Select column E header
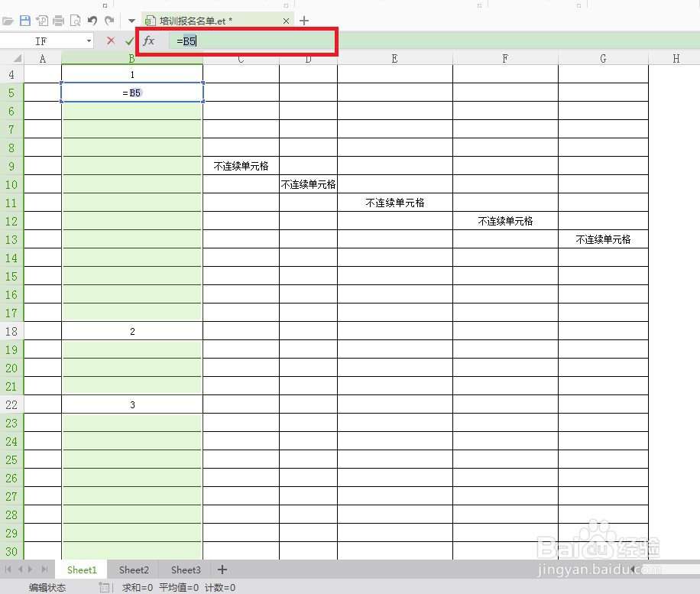Screen dimensions: 700x594 pyautogui.click(x=394, y=59)
